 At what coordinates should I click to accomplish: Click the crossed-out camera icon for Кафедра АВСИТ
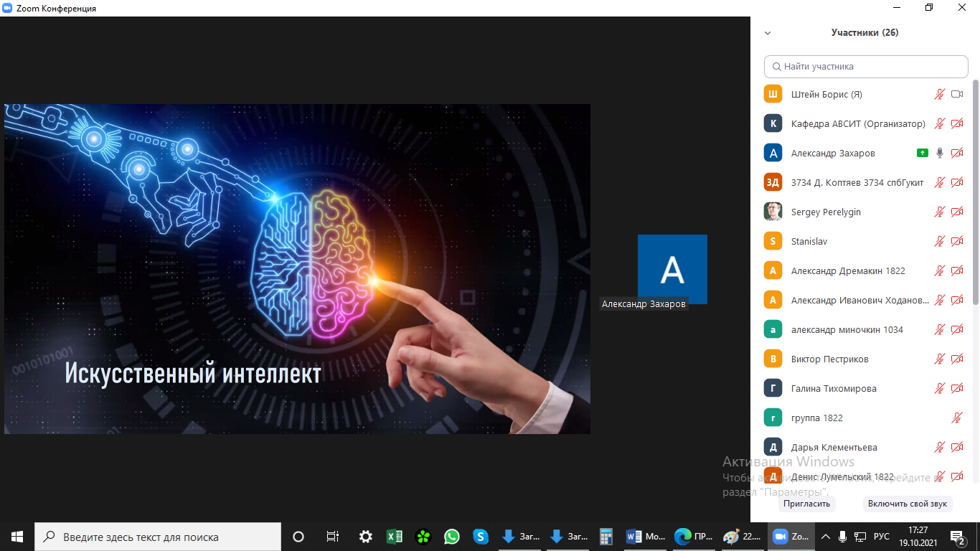(956, 123)
